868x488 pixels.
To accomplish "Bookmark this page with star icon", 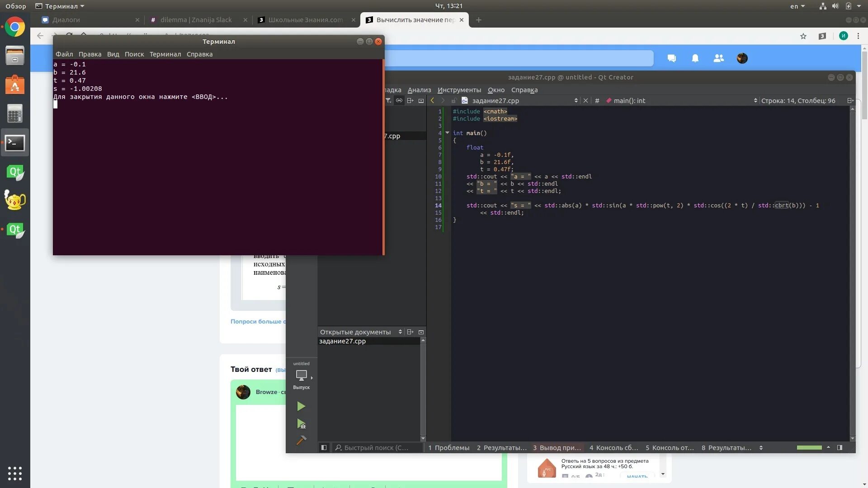I will coord(803,36).
